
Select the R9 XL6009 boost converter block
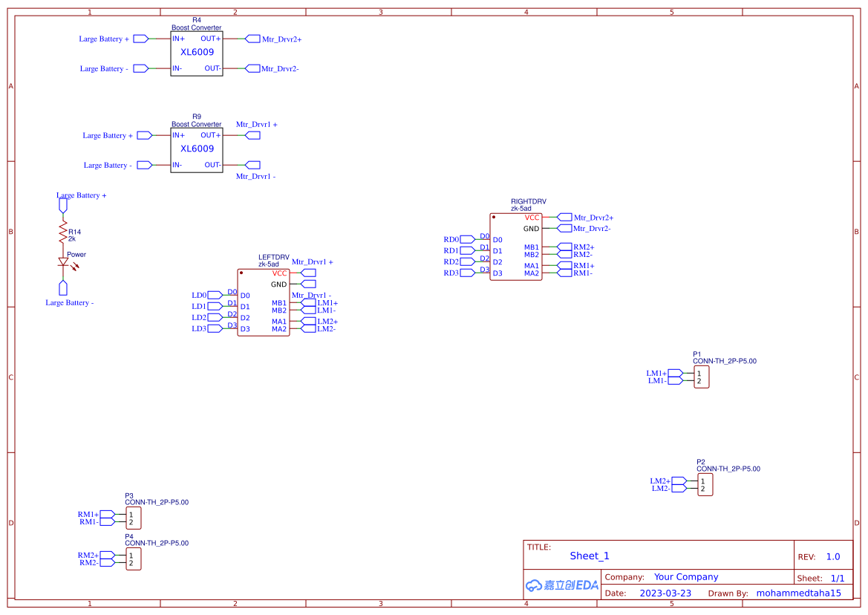coord(197,150)
